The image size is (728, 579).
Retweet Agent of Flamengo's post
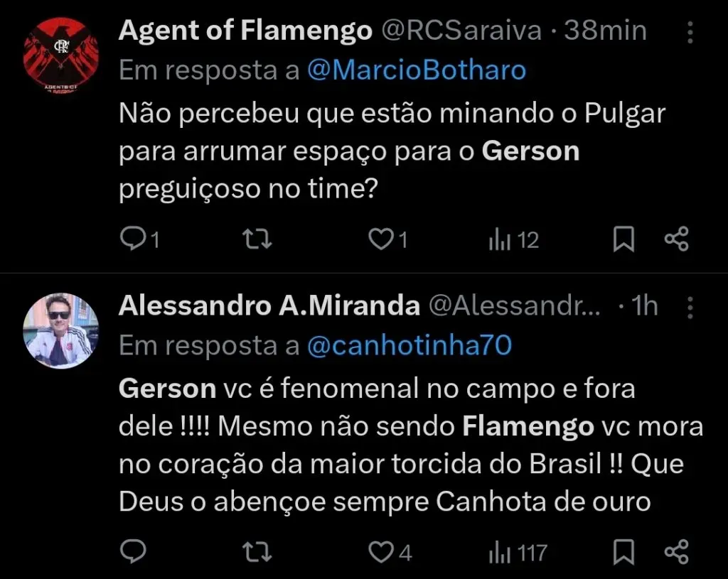[257, 239]
